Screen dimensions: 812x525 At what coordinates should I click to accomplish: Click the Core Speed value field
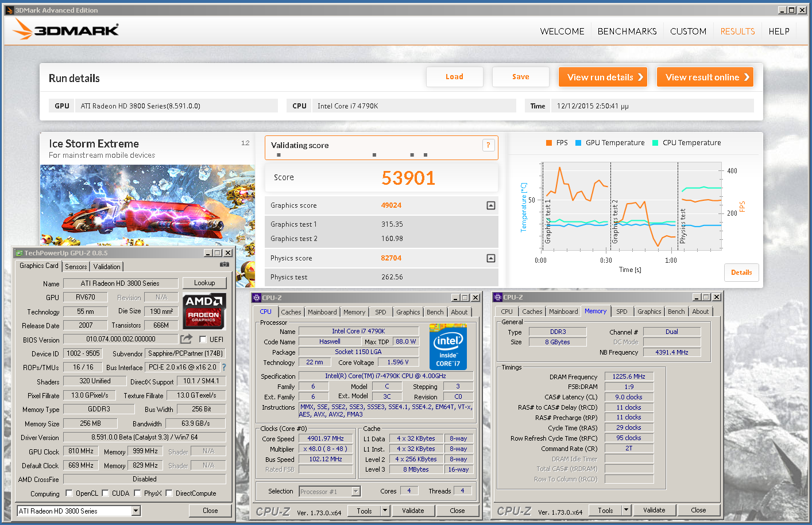click(x=326, y=438)
